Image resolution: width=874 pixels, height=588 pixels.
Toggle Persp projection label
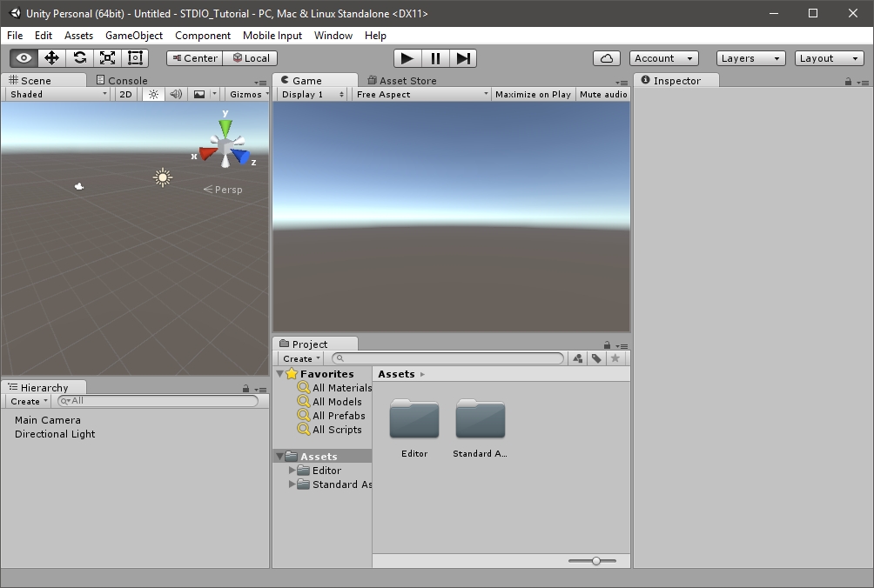pyautogui.click(x=223, y=190)
